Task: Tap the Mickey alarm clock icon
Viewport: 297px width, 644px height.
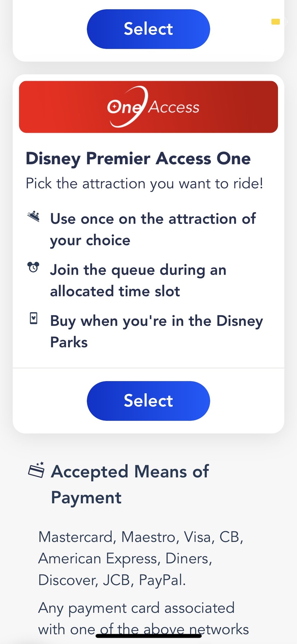Action: [33, 267]
